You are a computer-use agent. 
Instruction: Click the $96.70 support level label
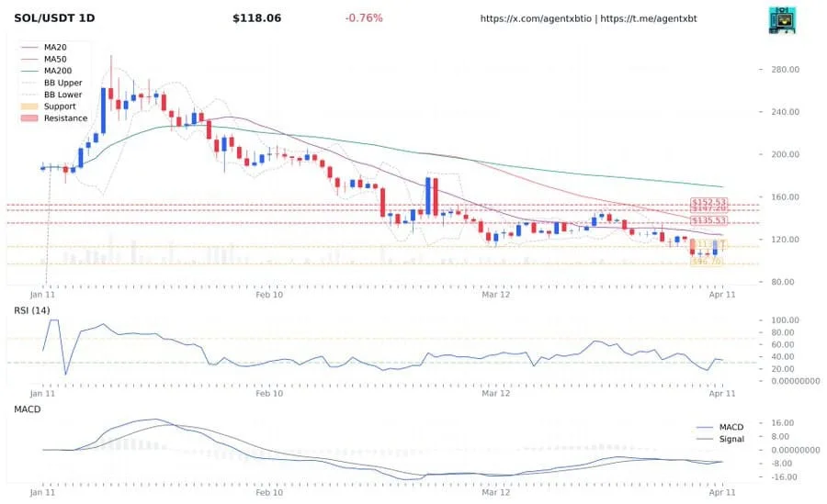(x=706, y=262)
